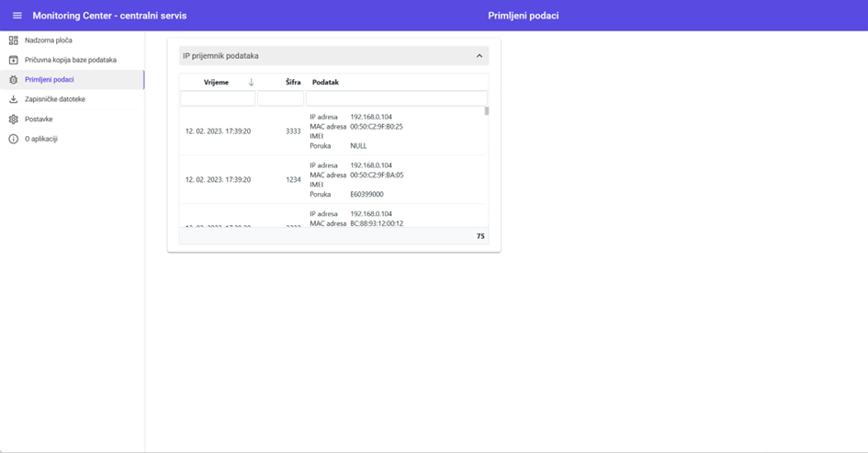
Task: Open the Pričuvna kopija baze podataka page
Action: pyautogui.click(x=71, y=60)
